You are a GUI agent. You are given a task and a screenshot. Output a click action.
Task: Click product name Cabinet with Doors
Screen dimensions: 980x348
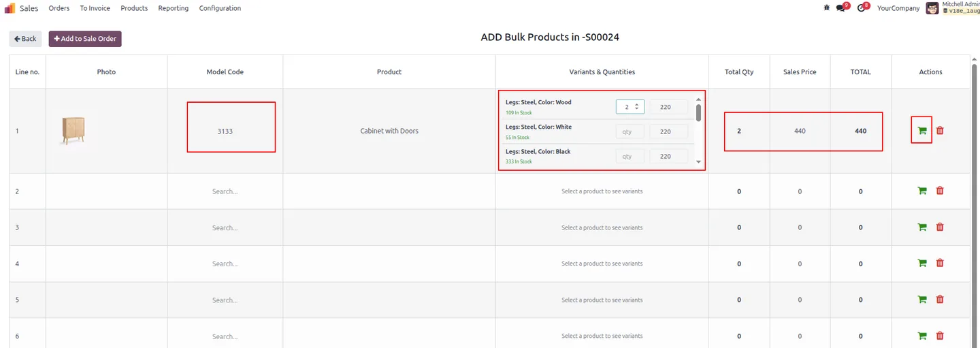(x=389, y=131)
